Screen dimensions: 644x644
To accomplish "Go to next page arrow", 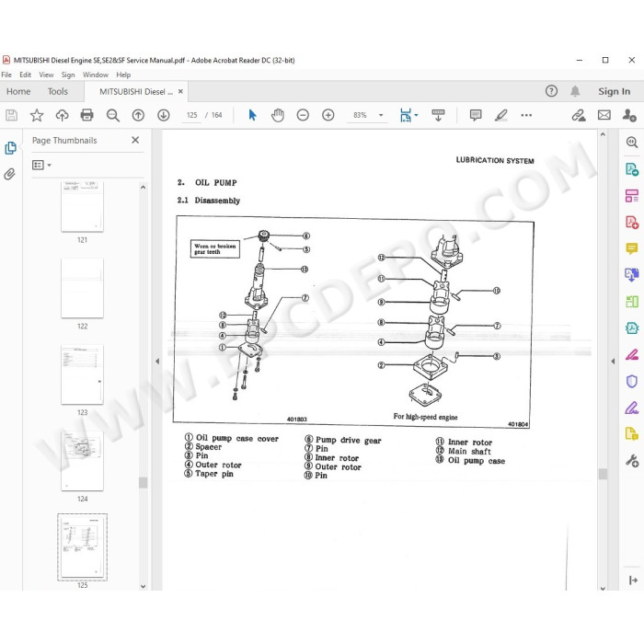I will pos(164,115).
